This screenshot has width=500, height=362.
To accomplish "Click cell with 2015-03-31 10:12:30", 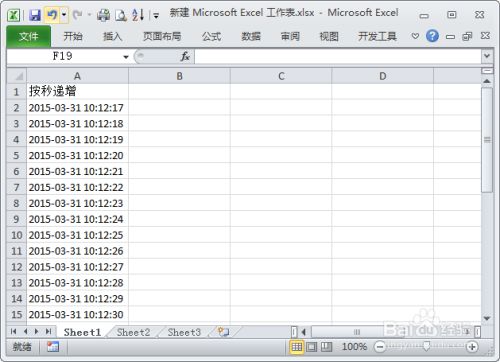I will tap(77, 314).
